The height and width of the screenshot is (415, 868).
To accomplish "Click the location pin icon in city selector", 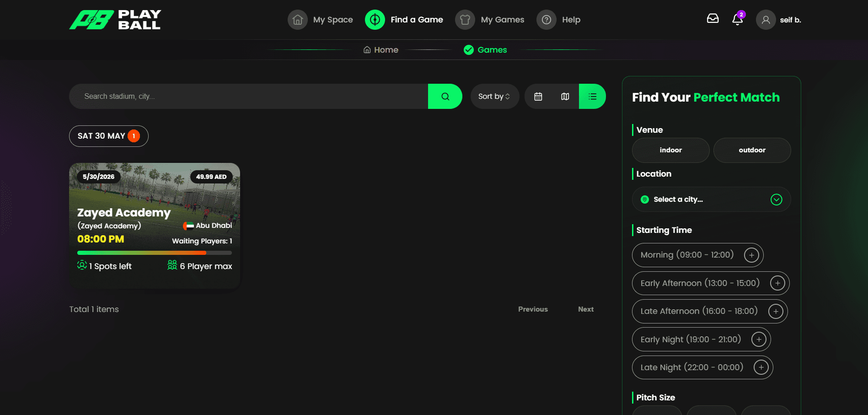I will coord(645,199).
